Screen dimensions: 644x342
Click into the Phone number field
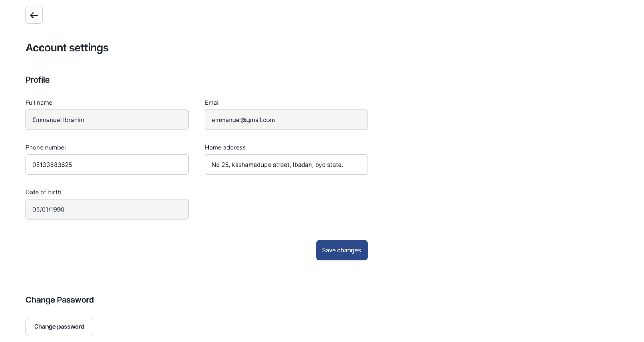click(107, 165)
